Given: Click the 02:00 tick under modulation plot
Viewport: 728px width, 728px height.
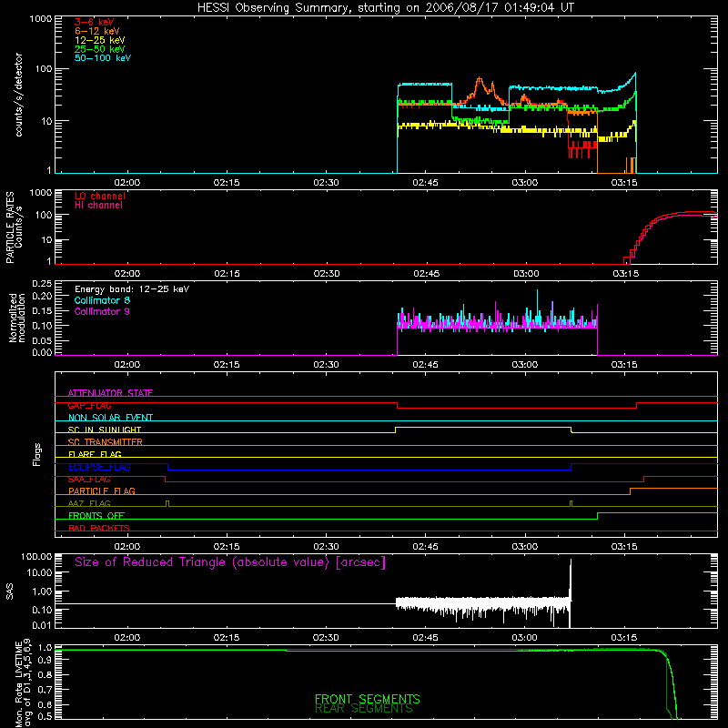Looking at the screenshot, I should pos(127,365).
